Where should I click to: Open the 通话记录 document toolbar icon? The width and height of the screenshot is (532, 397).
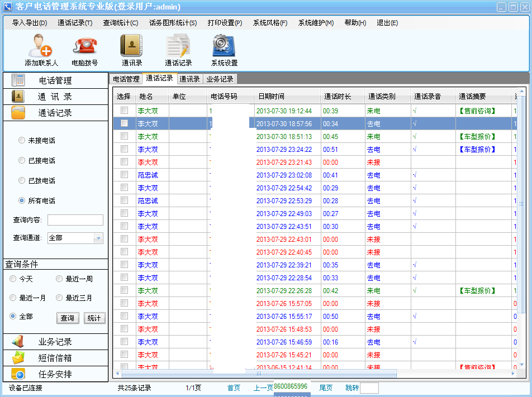coord(178,45)
